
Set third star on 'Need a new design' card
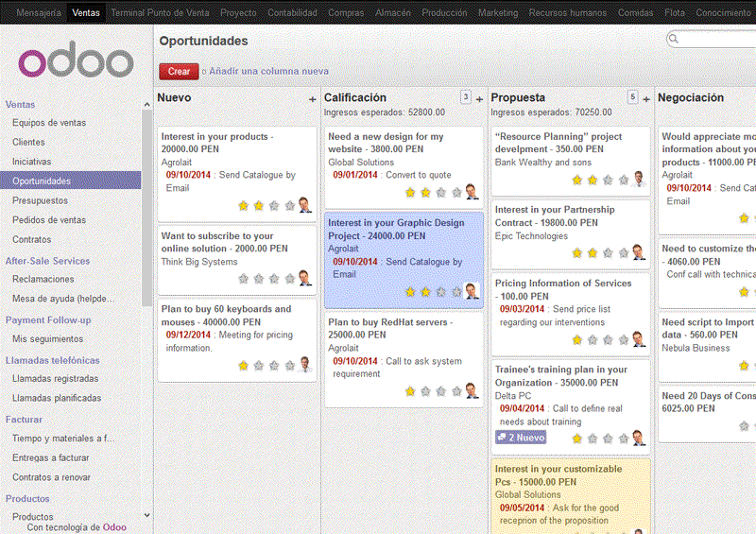tap(440, 193)
